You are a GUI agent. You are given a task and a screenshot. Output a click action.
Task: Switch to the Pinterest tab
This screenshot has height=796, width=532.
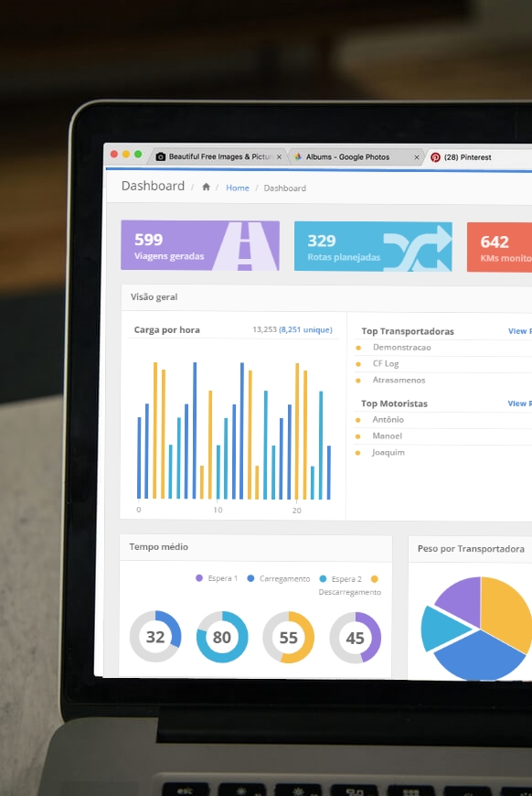click(479, 157)
